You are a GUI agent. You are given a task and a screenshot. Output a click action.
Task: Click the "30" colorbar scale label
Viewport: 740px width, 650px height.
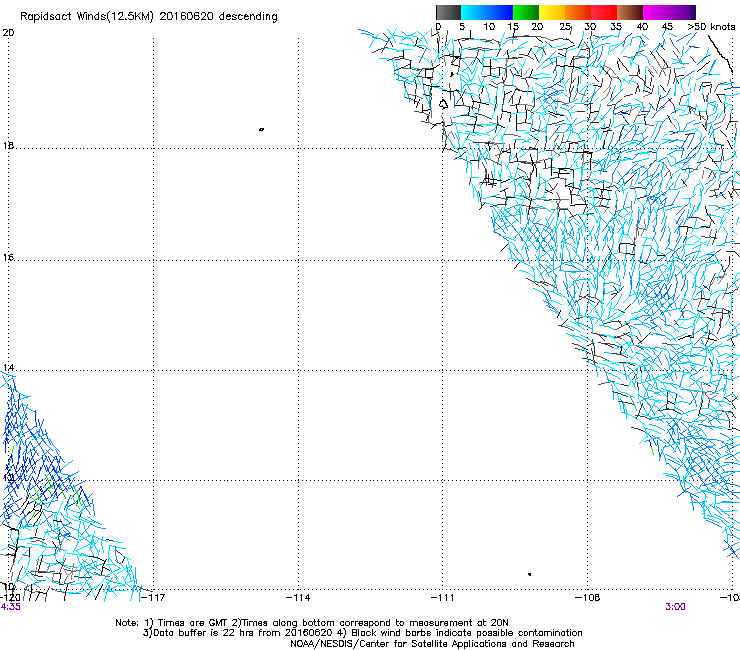coord(590,27)
